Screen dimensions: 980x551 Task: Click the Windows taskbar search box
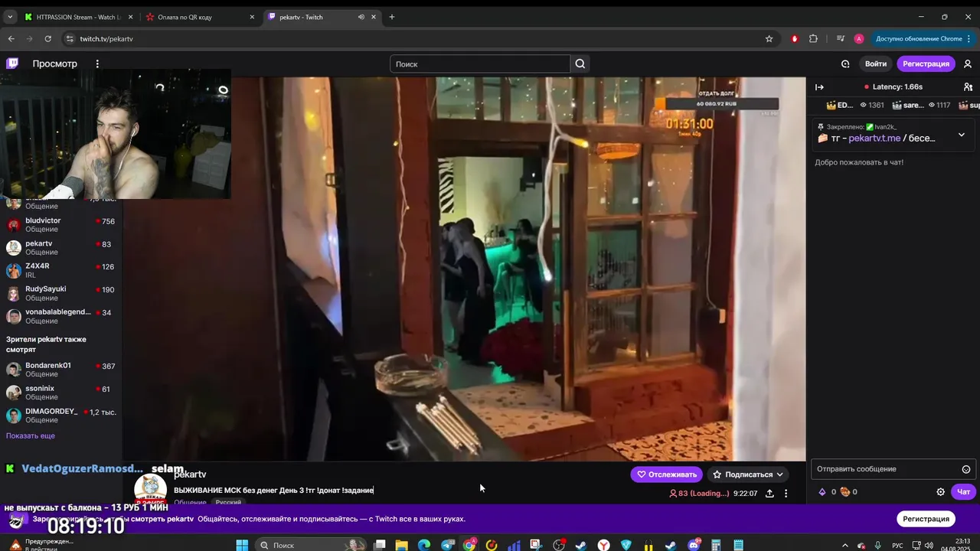[x=310, y=545]
